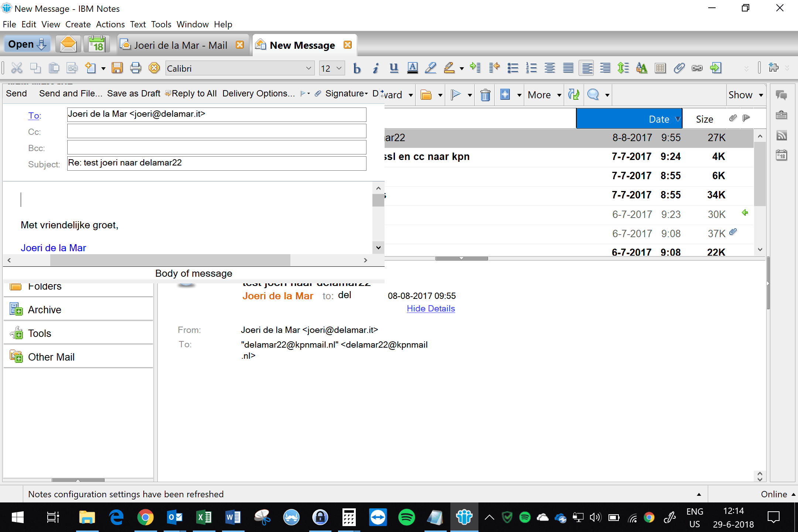This screenshot has width=798, height=532.
Task: Click the Hide Details link
Action: click(430, 308)
